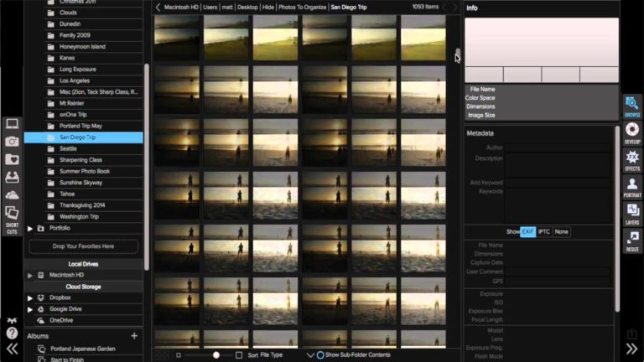Open the Tahoe folder
This screenshot has width=644, height=362.
tap(67, 194)
